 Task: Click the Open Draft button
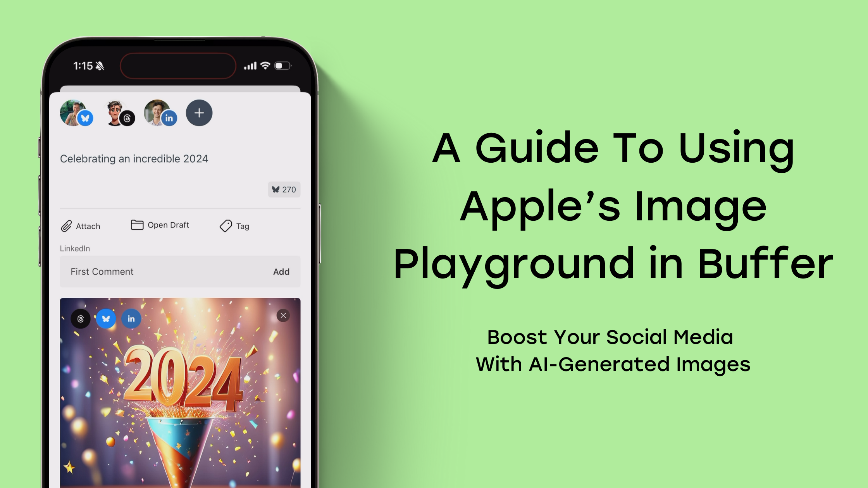(x=160, y=225)
